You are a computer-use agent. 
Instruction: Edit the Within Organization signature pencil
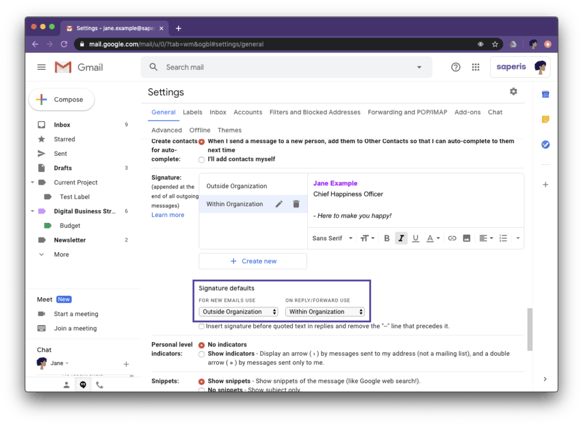click(279, 204)
